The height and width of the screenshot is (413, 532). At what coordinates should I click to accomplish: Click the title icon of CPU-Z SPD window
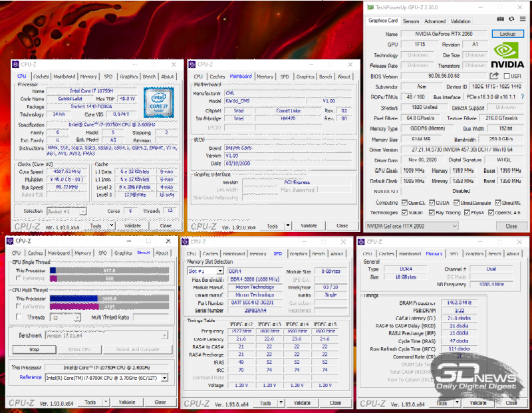pyautogui.click(x=186, y=241)
